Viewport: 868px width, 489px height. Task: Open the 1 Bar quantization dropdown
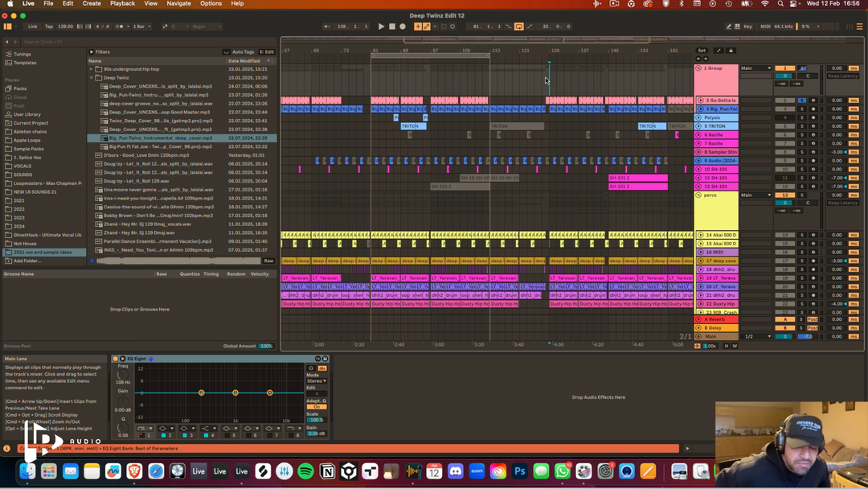click(x=141, y=27)
